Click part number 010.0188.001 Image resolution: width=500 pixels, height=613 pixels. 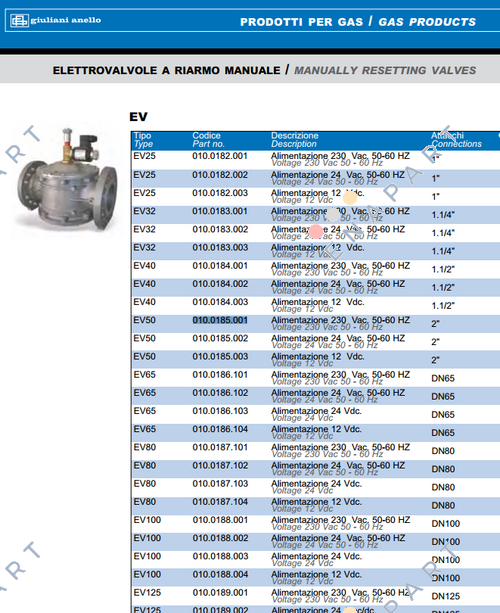coord(220,520)
